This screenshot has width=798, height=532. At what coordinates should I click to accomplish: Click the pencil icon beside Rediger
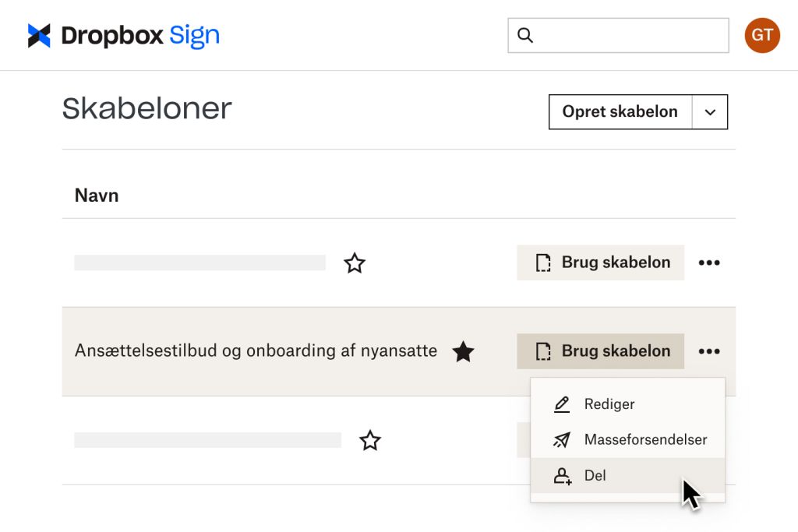pyautogui.click(x=561, y=403)
